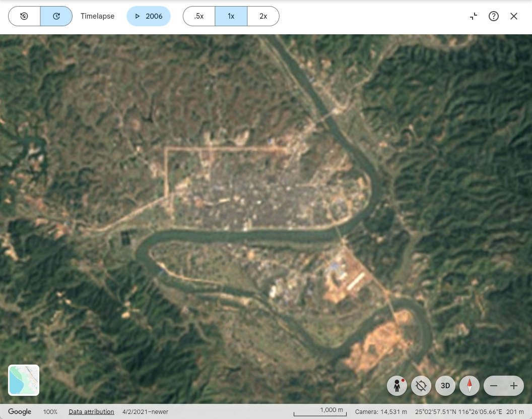532x419 pixels.
Task: Click the coordinates readout in status bar
Action: coord(458,412)
